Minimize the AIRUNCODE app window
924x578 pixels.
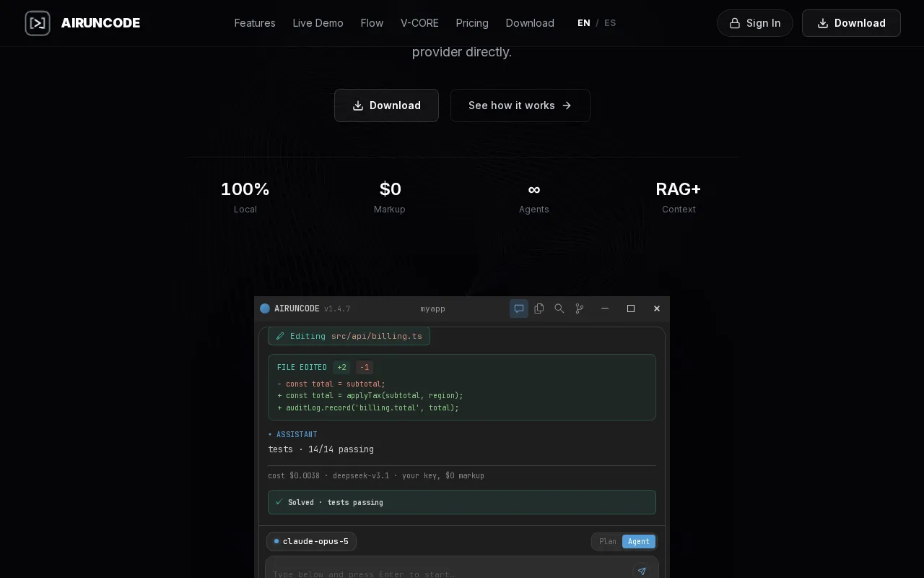click(605, 309)
